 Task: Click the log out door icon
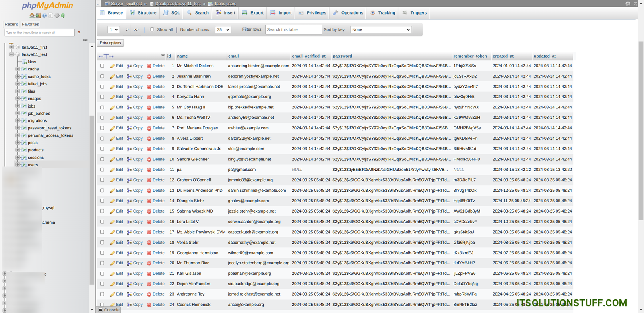coord(38,16)
